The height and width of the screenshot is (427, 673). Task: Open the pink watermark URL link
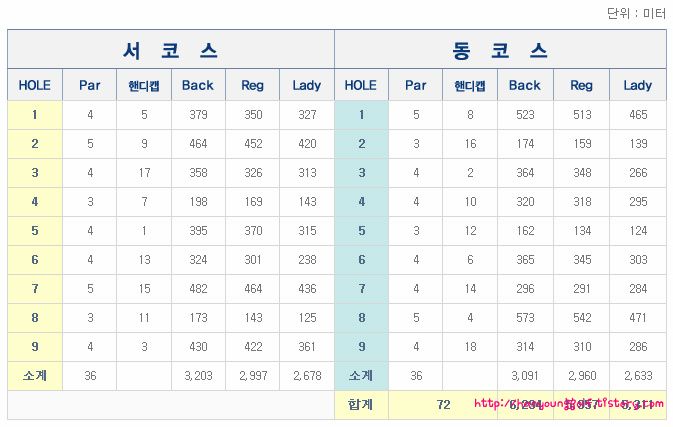click(569, 403)
